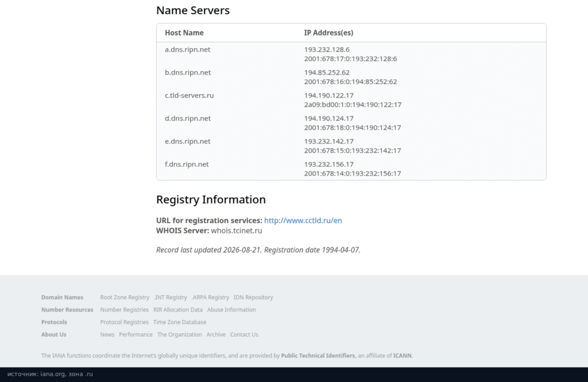Open the Performance footer link
Image resolution: width=588 pixels, height=382 pixels.
136,334
